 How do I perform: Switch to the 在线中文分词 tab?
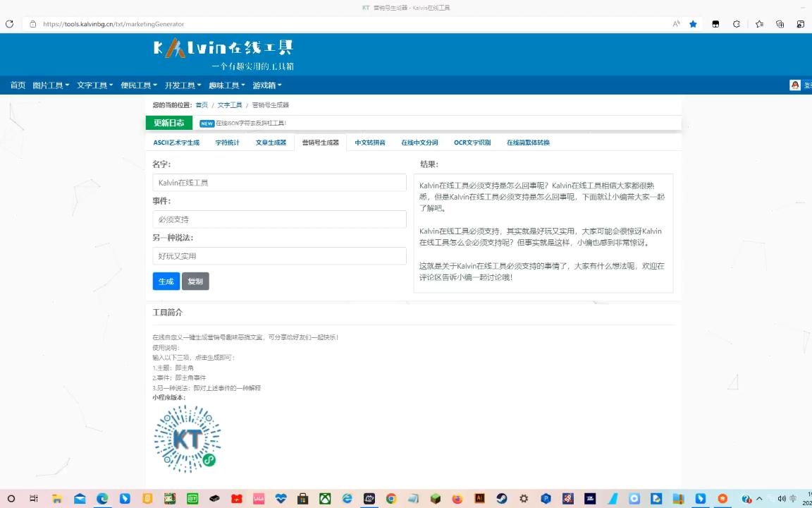click(x=419, y=143)
